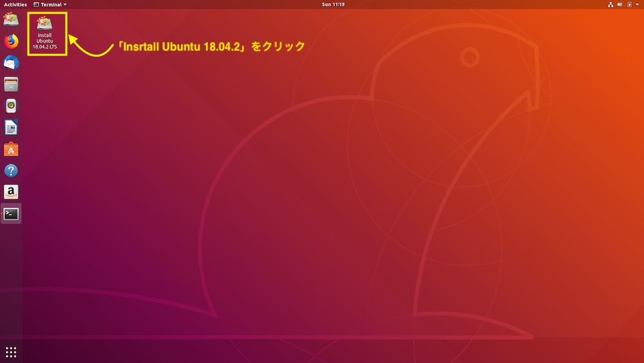This screenshot has height=363, width=644.
Task: Click the network status icon in top bar
Action: (x=611, y=5)
